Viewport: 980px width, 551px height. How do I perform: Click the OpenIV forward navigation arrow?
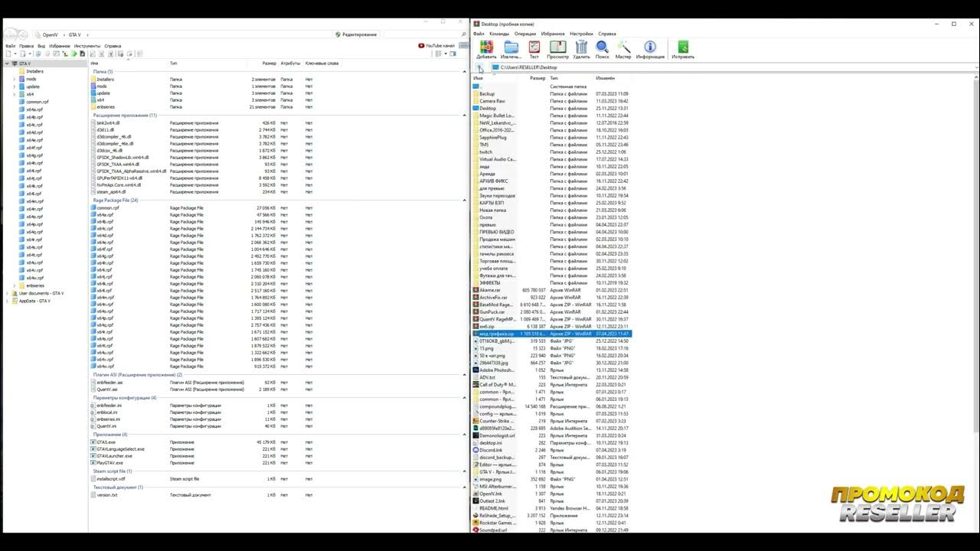(x=24, y=35)
